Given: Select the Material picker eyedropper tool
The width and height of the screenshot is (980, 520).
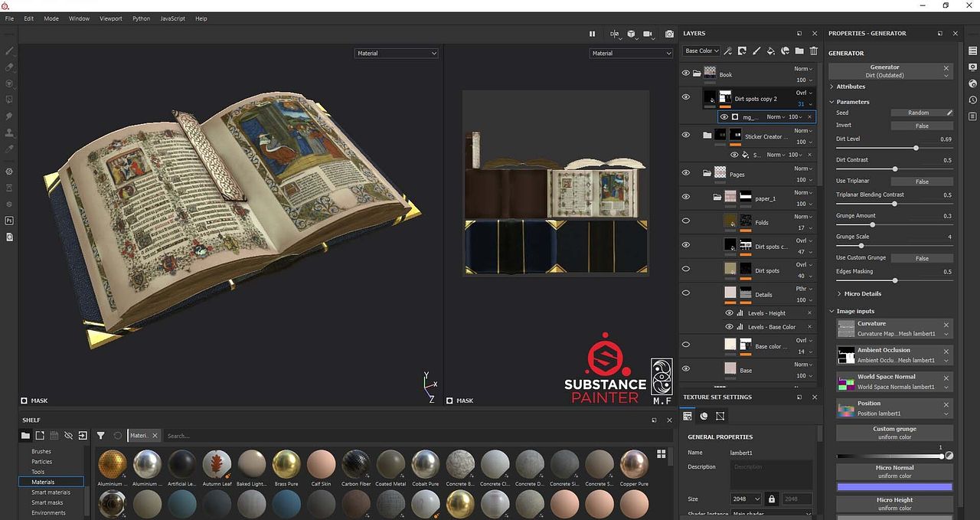Looking at the screenshot, I should [9, 149].
